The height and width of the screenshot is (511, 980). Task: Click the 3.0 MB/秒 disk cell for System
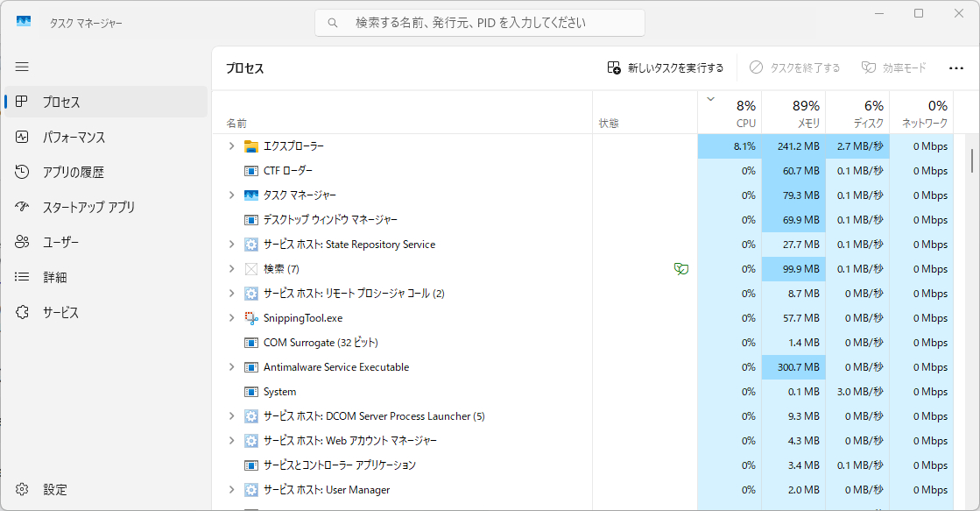coord(857,392)
